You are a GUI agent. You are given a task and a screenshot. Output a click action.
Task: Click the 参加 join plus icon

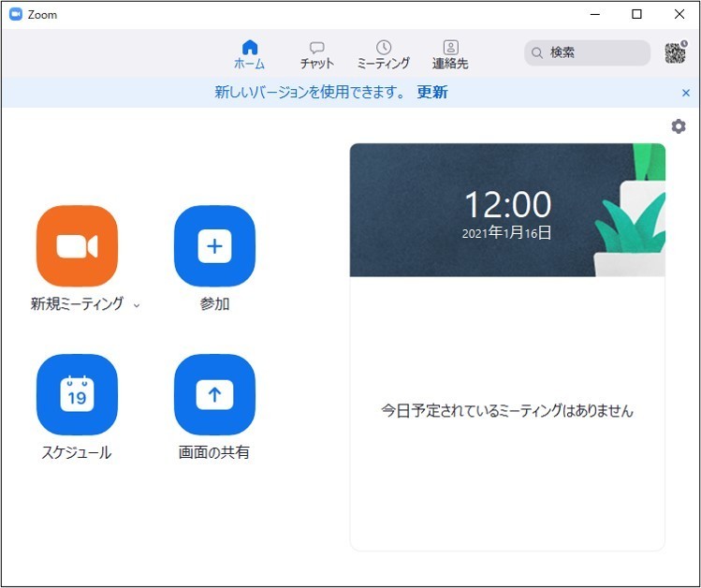(214, 246)
